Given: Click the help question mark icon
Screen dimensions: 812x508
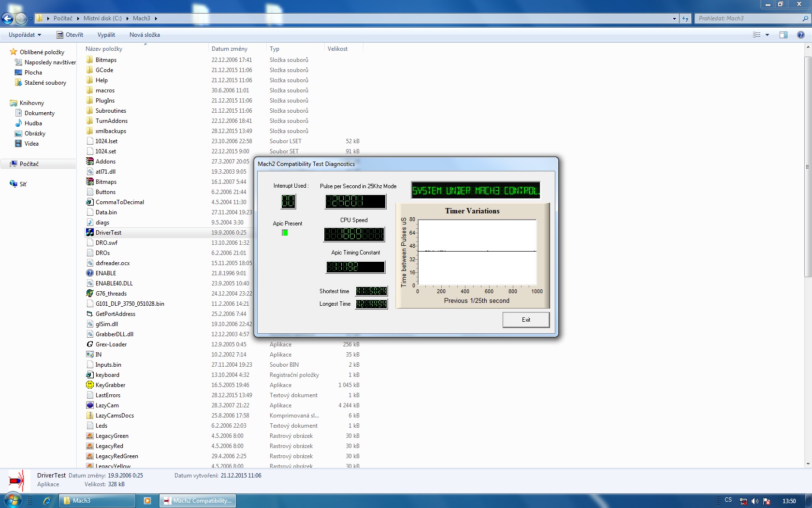Looking at the screenshot, I should pyautogui.click(x=801, y=35).
